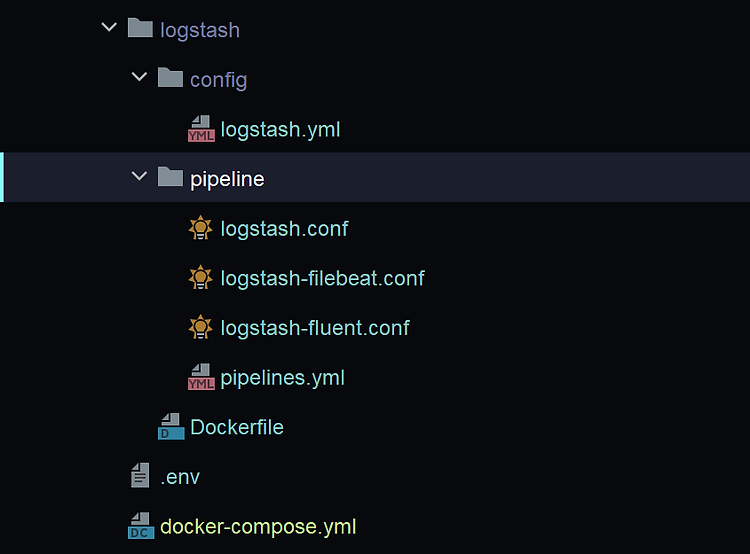Image resolution: width=750 pixels, height=554 pixels.
Task: Click the YML icon beside logstash.yml
Action: [x=201, y=129]
